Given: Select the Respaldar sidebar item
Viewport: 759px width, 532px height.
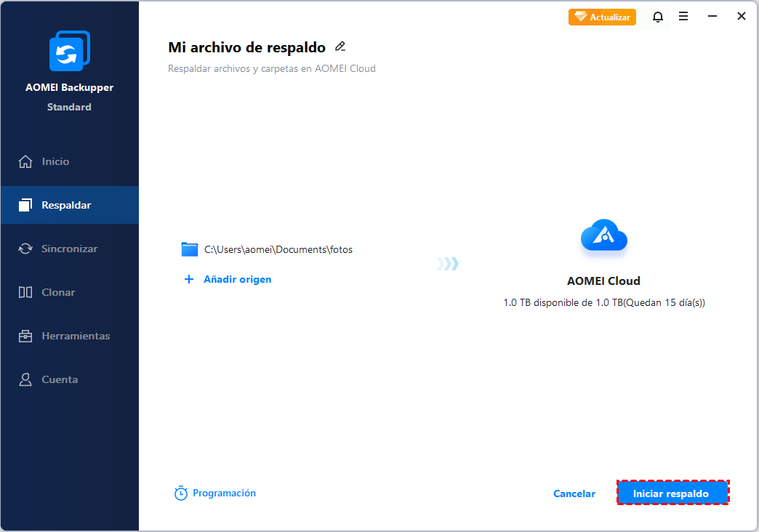Looking at the screenshot, I should (69, 205).
